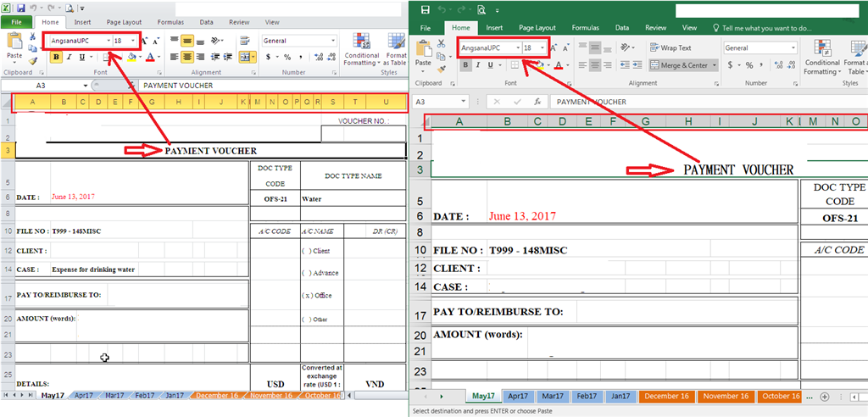The height and width of the screenshot is (417, 868).
Task: Click Print Preview icon in right window's quick access toolbar
Action: tap(481, 9)
